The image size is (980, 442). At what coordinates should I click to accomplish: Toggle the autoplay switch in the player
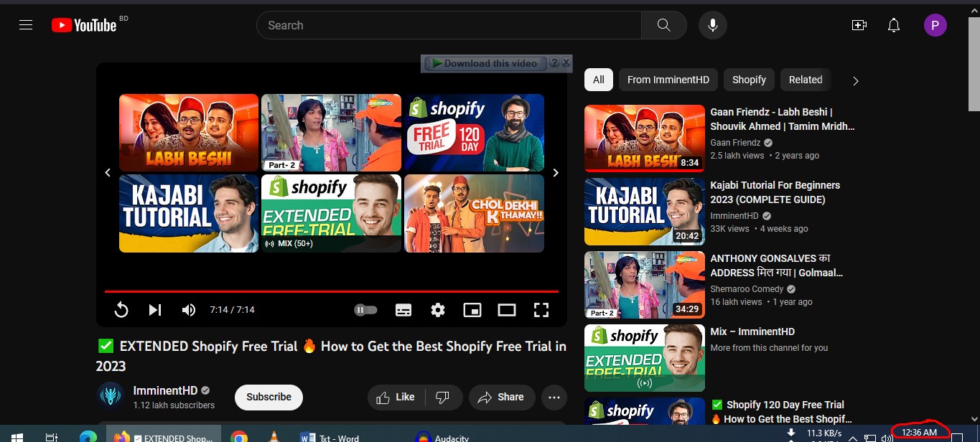coord(365,310)
